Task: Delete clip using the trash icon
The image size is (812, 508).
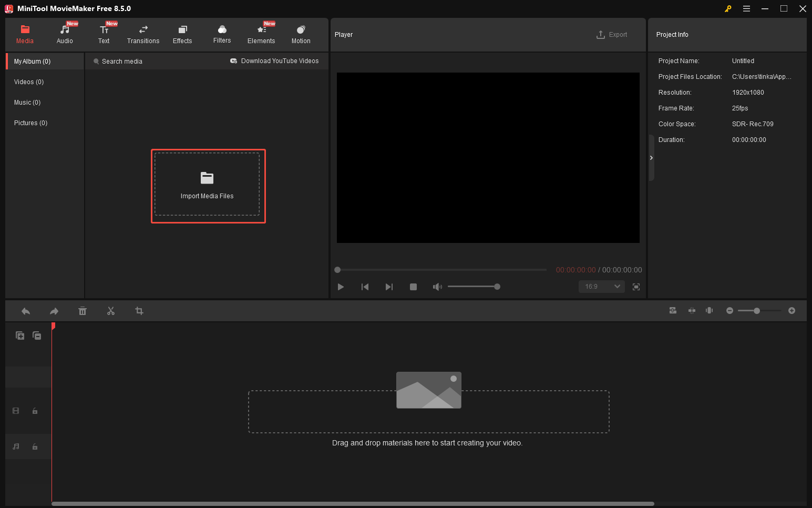Action: point(83,311)
